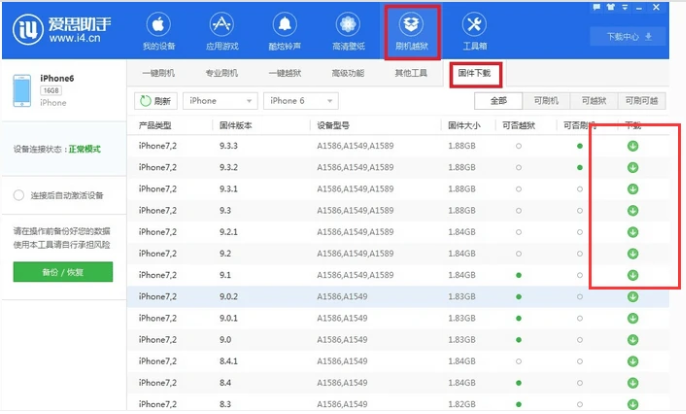The height and width of the screenshot is (414, 686).
Task: Download firmware 9.3.3 via green arrow
Action: (633, 146)
